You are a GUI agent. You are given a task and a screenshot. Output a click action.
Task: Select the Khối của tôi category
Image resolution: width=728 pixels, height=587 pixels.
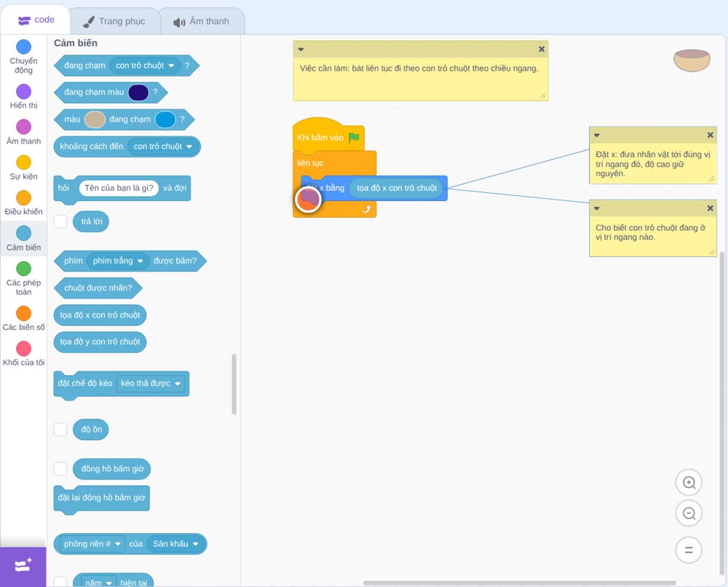click(23, 354)
